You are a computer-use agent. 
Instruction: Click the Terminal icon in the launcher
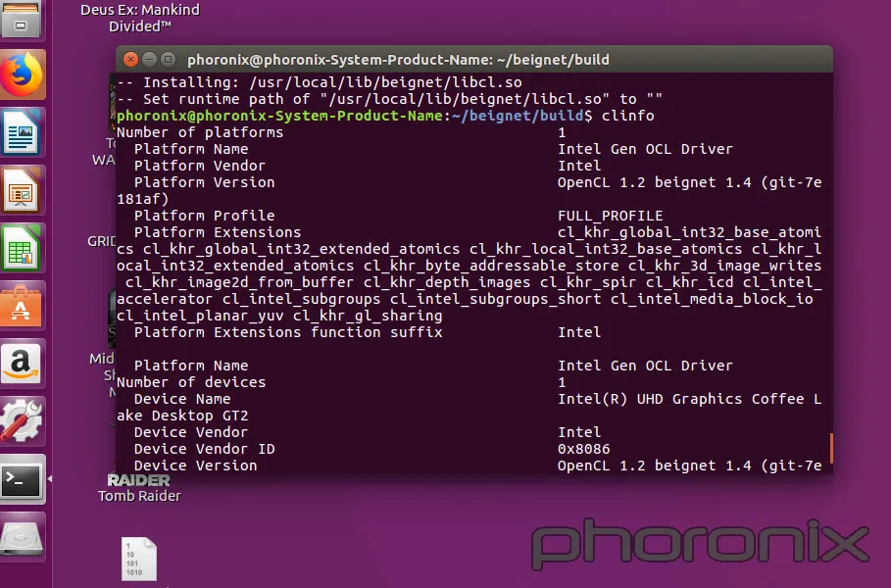[x=23, y=479]
